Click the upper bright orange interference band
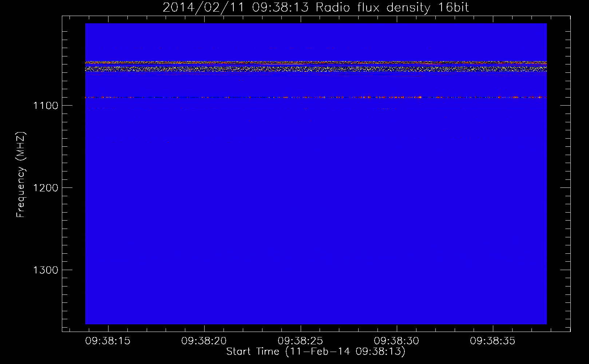Viewport: 589px width, 364px height. [x=316, y=63]
